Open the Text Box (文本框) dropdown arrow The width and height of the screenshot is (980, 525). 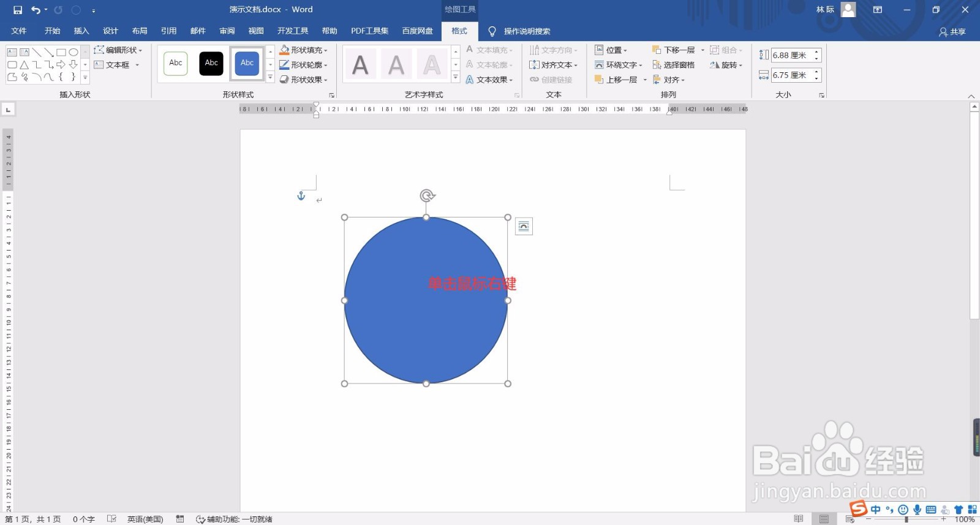[x=137, y=65]
